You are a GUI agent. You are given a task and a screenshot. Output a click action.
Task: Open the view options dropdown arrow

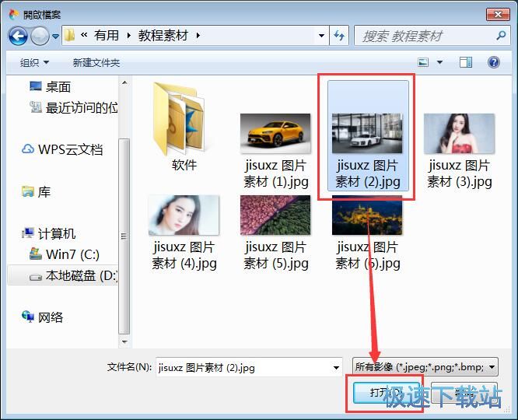[x=439, y=62]
